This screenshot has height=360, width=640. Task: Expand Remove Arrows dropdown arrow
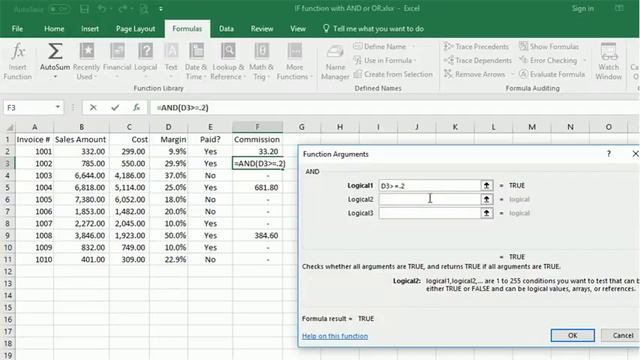(512, 74)
